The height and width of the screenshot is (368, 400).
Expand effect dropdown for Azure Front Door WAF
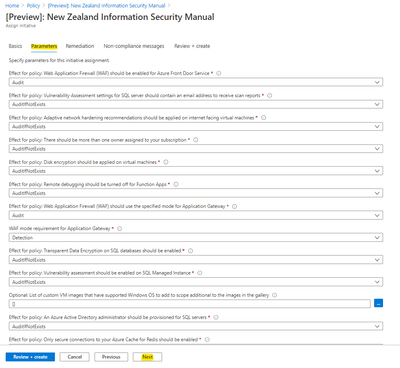196,82
